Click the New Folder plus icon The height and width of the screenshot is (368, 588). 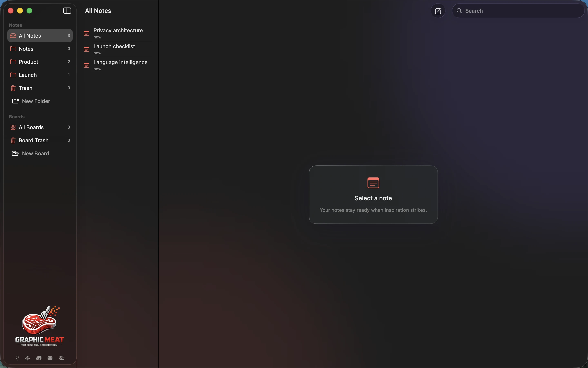pyautogui.click(x=16, y=101)
